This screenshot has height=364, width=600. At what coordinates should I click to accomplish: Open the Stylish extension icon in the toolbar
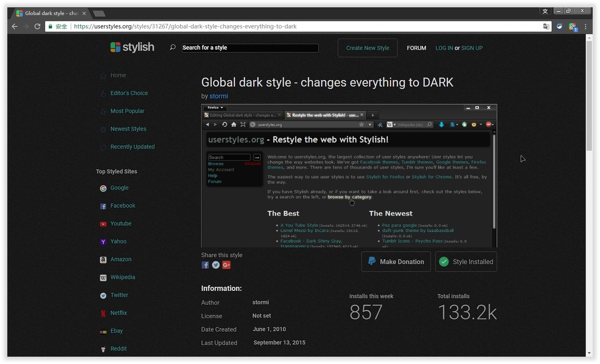573,27
